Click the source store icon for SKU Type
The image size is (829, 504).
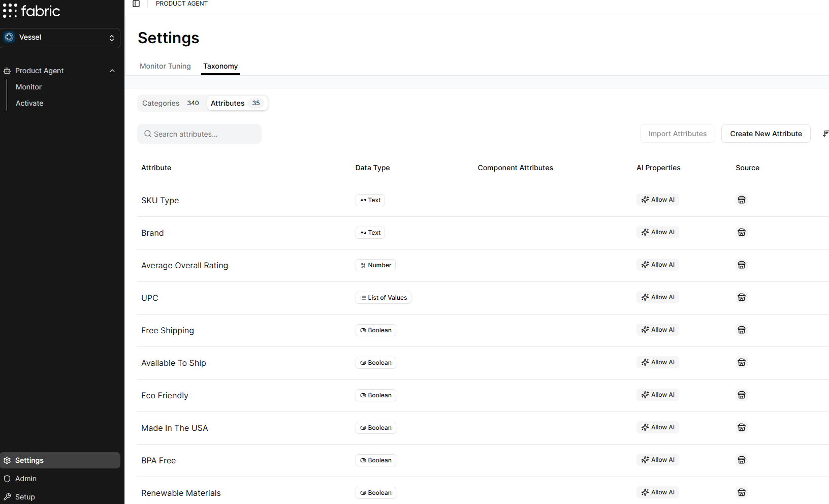(742, 200)
